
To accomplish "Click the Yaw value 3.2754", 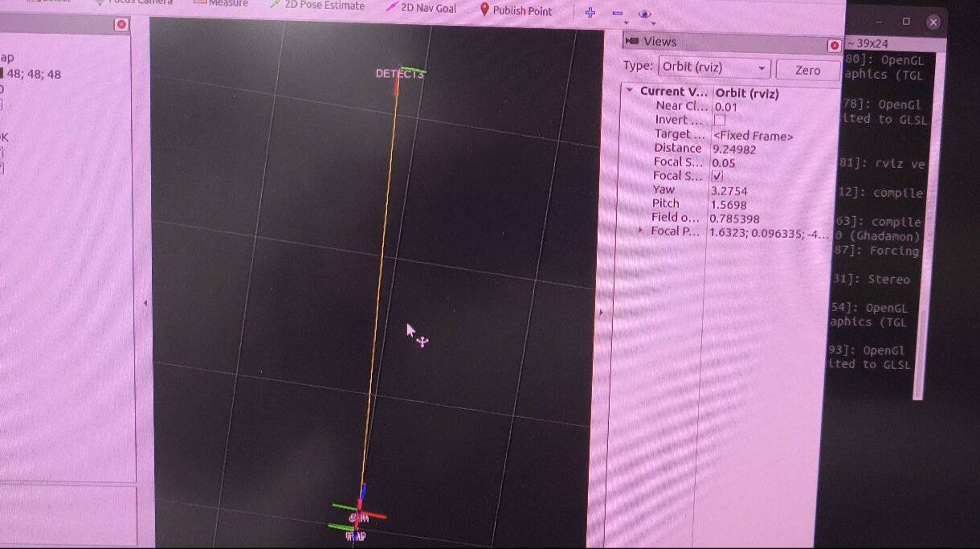I will click(729, 191).
